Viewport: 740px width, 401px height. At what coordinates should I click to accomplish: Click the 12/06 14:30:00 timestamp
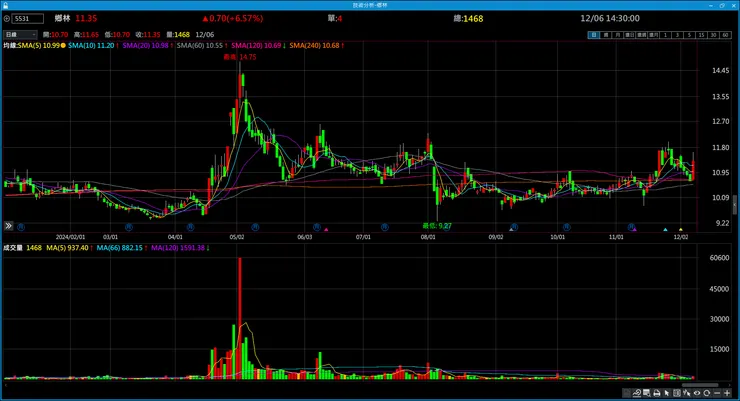pos(610,18)
